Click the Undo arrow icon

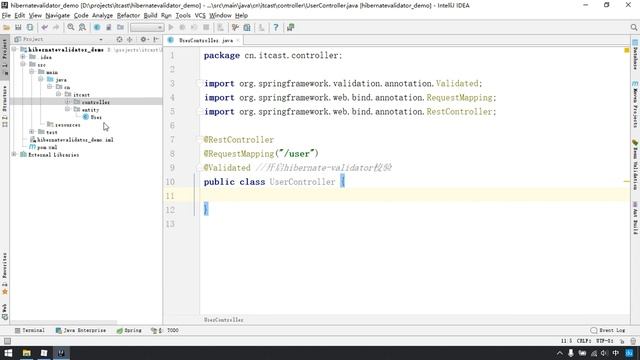(44, 27)
